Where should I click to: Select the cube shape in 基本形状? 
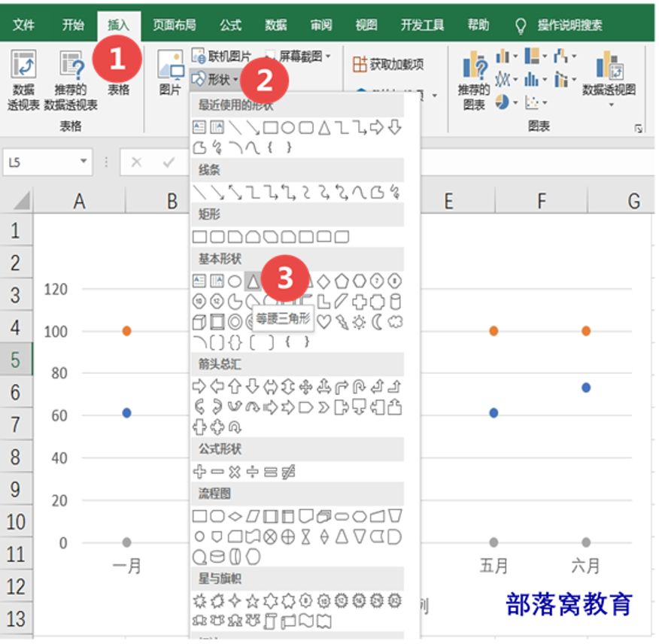tap(199, 322)
